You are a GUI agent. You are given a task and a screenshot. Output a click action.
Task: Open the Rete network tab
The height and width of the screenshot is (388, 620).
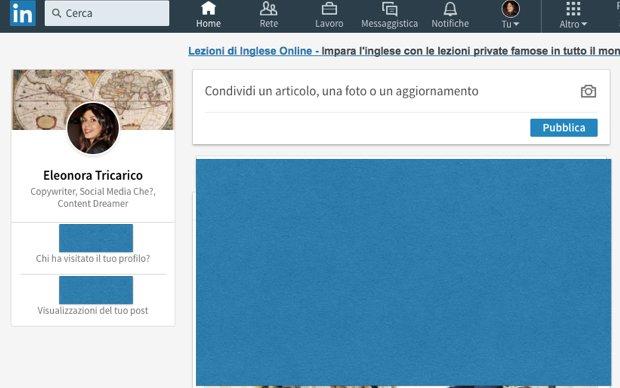point(268,15)
